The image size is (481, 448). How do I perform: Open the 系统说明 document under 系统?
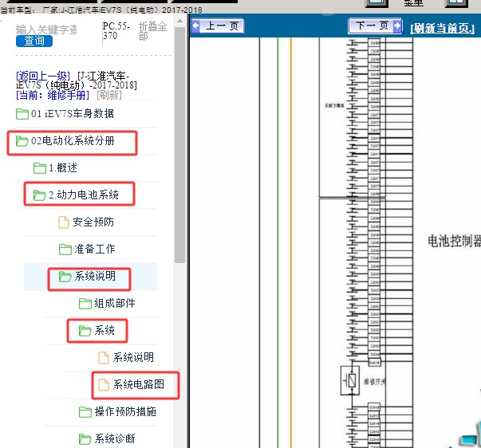tap(133, 357)
